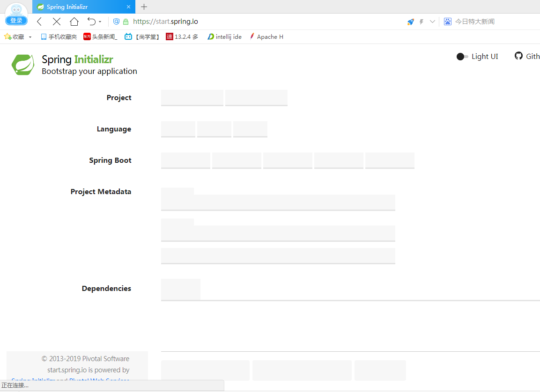Click the Baidu paw search engine icon
This screenshot has height=392, width=540.
point(447,22)
